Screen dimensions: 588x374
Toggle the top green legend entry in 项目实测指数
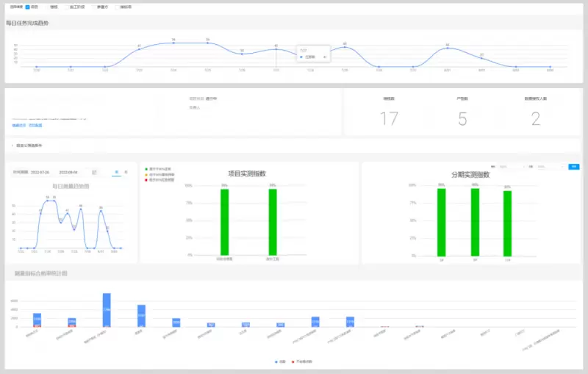(146, 169)
